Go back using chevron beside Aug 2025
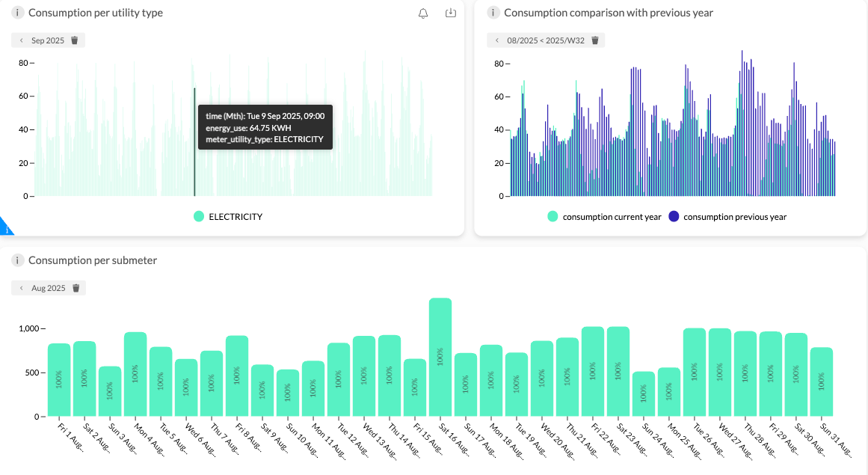This screenshot has width=868, height=475. pyautogui.click(x=22, y=288)
